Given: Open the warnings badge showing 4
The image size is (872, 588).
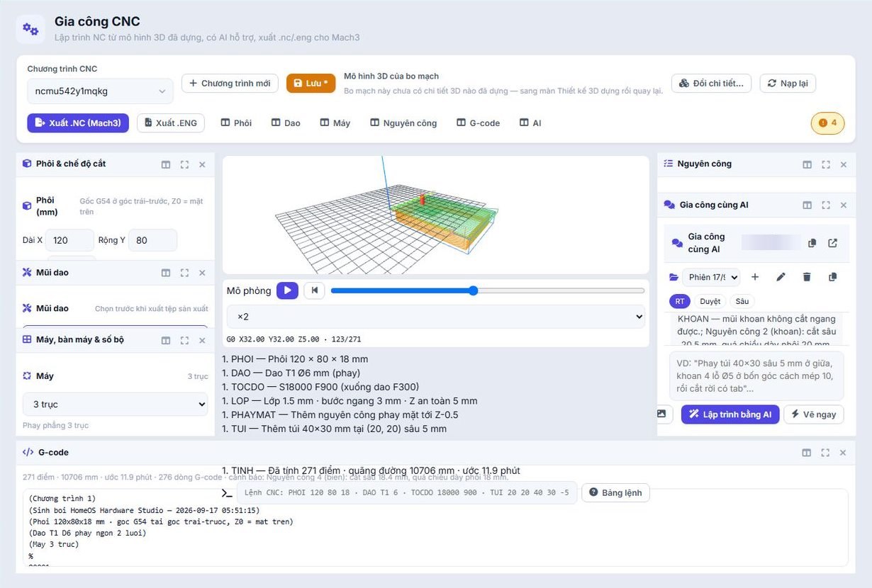Looking at the screenshot, I should pyautogui.click(x=827, y=123).
